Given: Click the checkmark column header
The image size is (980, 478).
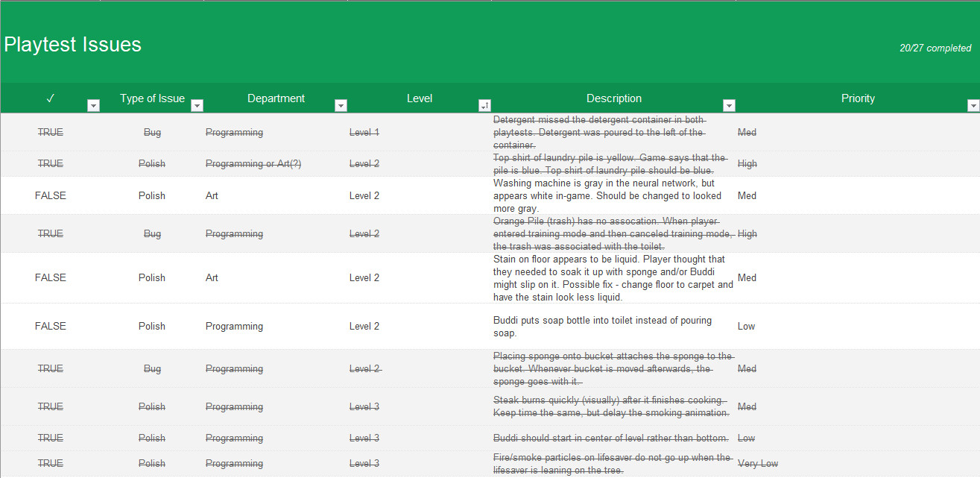Looking at the screenshot, I should (x=51, y=98).
